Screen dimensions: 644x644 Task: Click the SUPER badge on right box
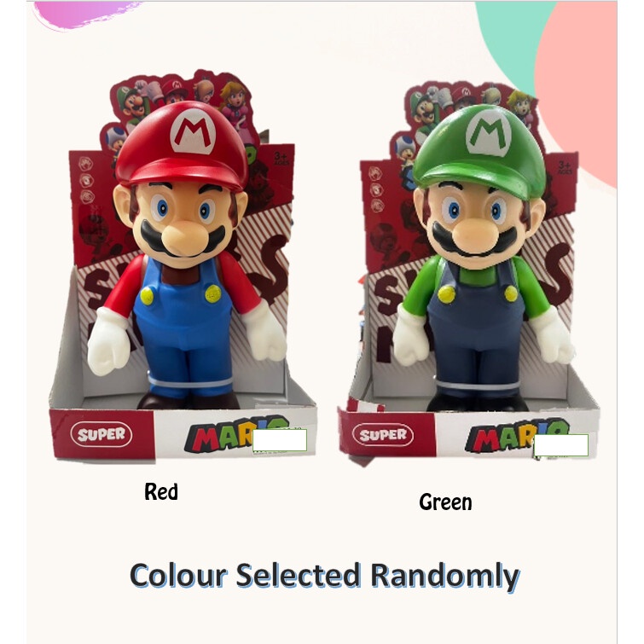click(x=383, y=434)
